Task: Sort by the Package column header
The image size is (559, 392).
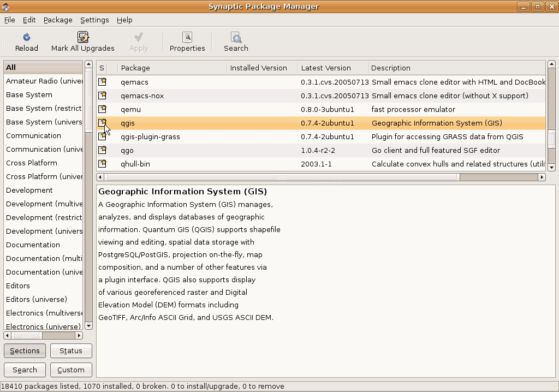Action: [x=172, y=68]
